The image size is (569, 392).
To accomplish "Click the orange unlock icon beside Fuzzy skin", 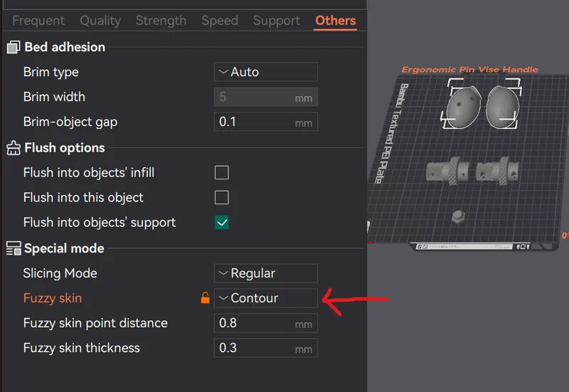I will [205, 298].
